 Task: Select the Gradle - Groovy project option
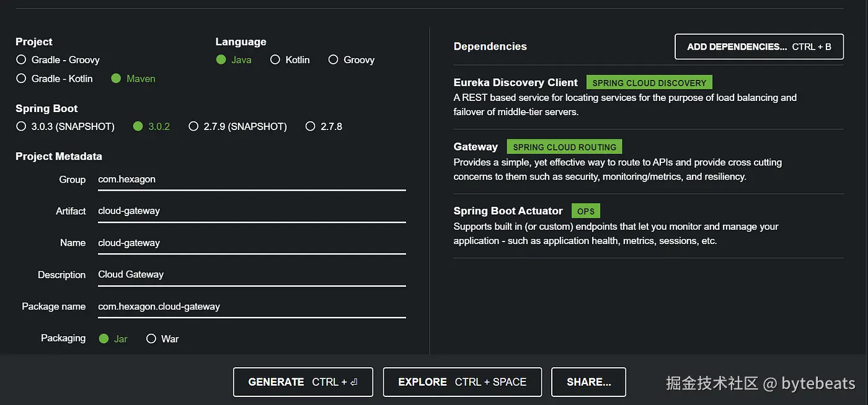(21, 60)
